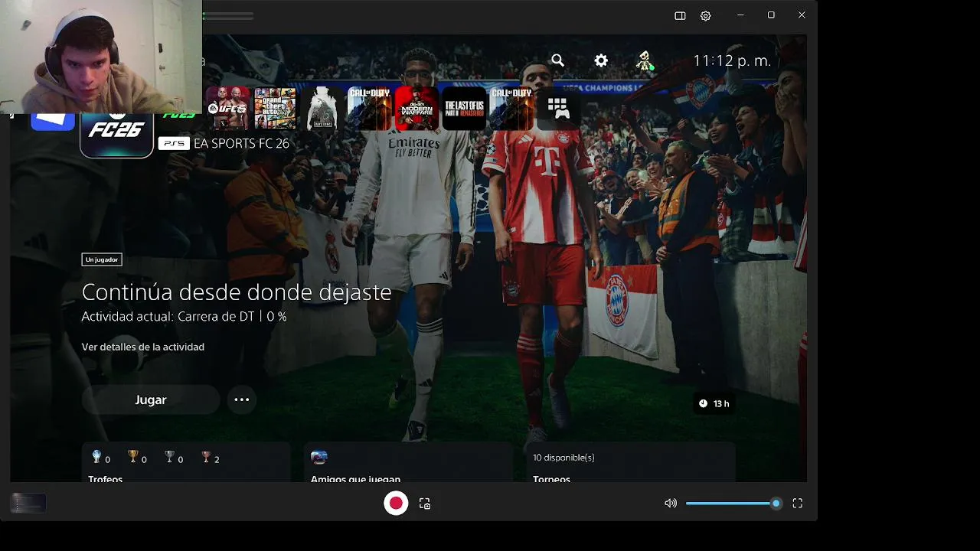980x551 pixels.
Task: Click the 11:12 p. m. clock
Action: tap(732, 61)
